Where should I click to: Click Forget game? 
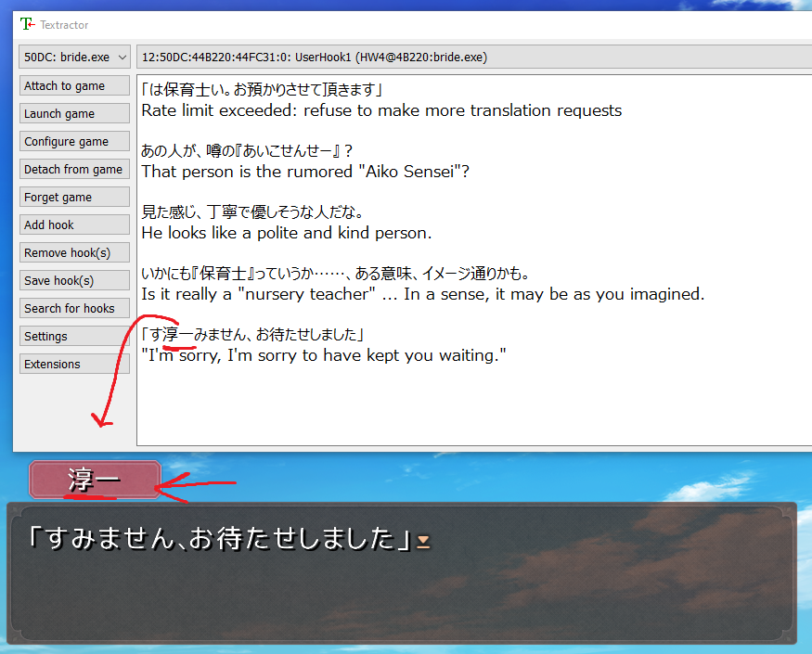pos(74,197)
